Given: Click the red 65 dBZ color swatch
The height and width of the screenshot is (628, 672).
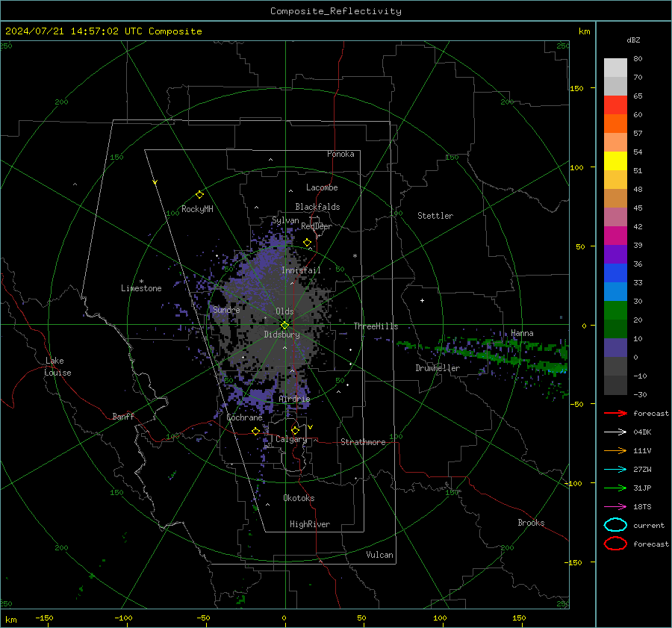Looking at the screenshot, I should pyautogui.click(x=615, y=105).
